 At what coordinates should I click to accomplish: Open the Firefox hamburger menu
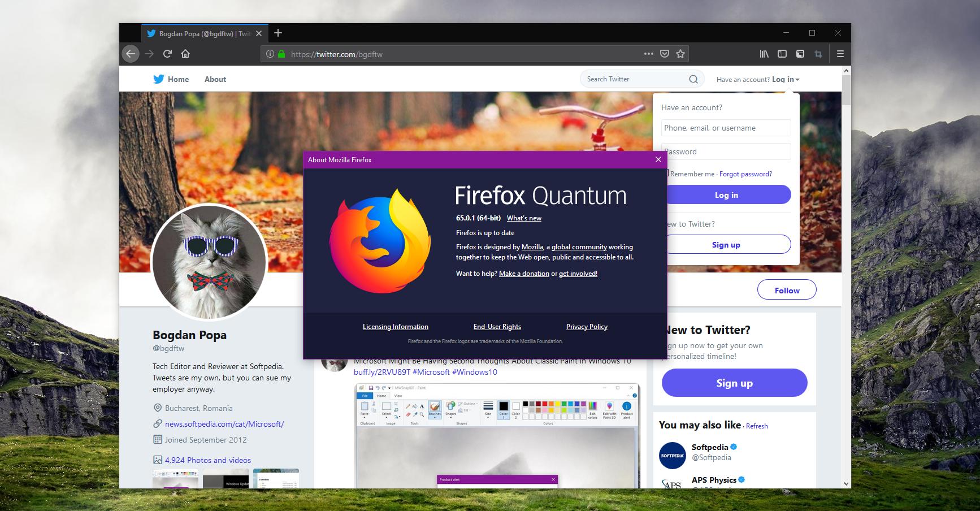click(x=840, y=54)
